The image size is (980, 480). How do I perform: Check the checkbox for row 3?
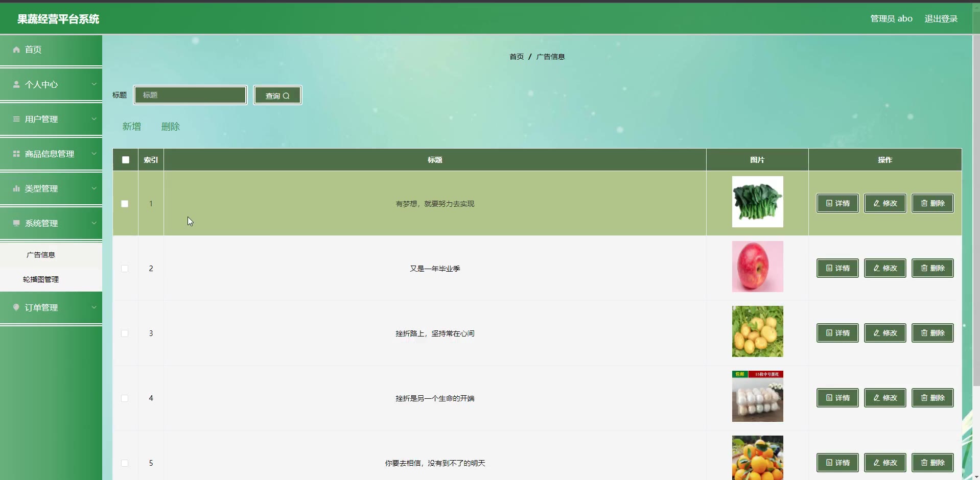125,333
